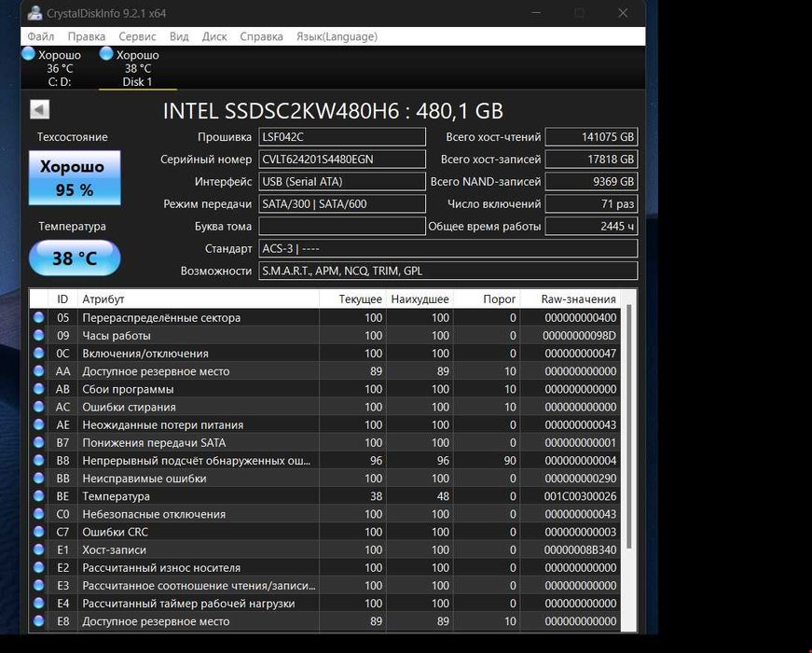Click status orb for attribute 0C
The height and width of the screenshot is (653, 812).
tap(39, 353)
